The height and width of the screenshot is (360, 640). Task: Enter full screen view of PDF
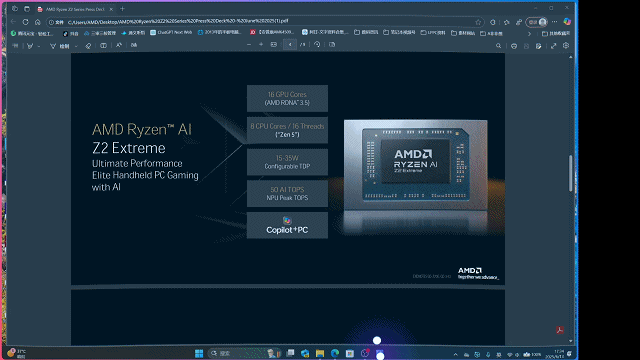(553, 46)
